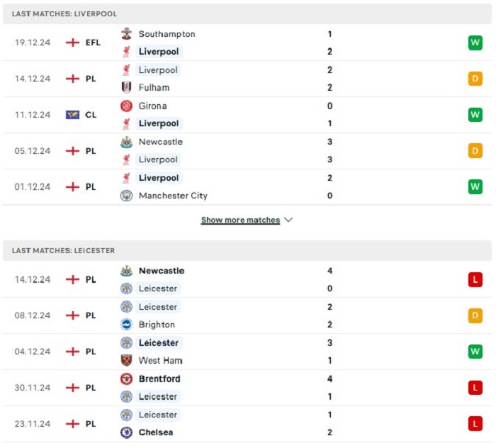The image size is (496, 448).
Task: Click the Chelsea club crest
Action: click(x=126, y=432)
